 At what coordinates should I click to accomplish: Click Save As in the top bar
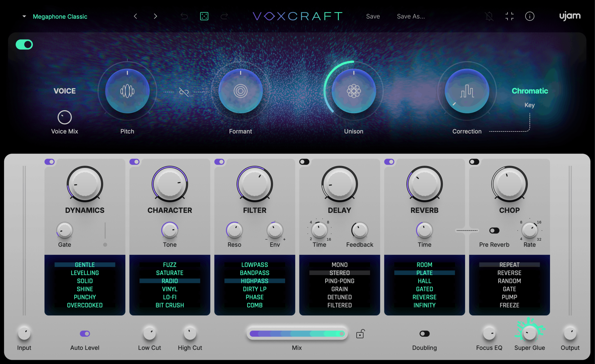[x=411, y=16]
